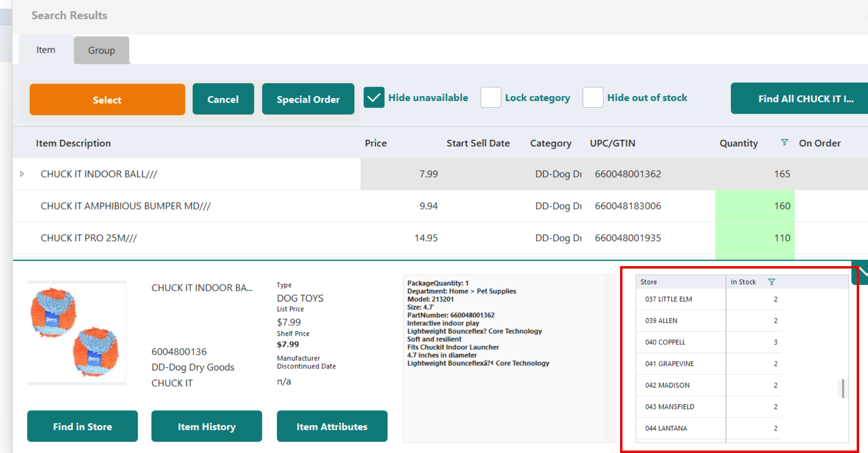
Task: Click the item number 6004800136
Action: [179, 352]
